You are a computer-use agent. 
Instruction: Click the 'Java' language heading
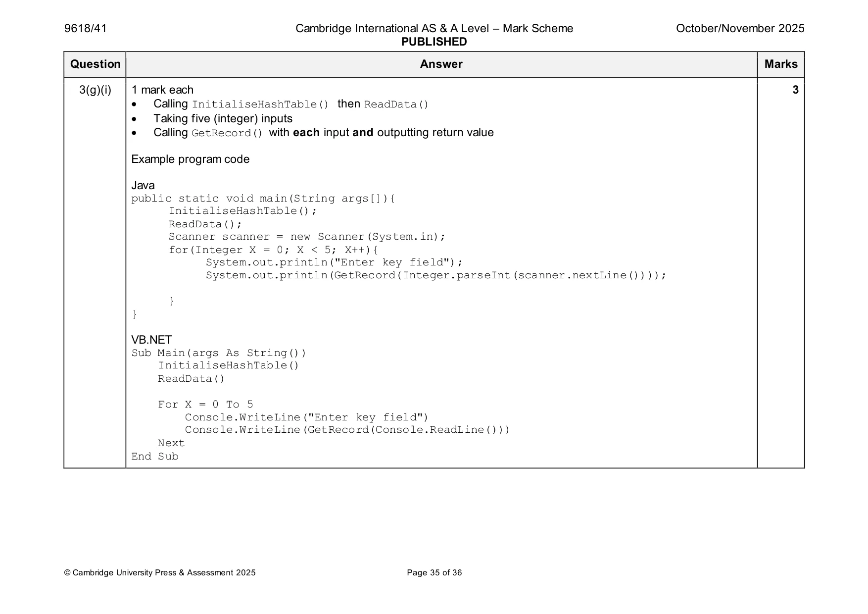(x=143, y=186)
